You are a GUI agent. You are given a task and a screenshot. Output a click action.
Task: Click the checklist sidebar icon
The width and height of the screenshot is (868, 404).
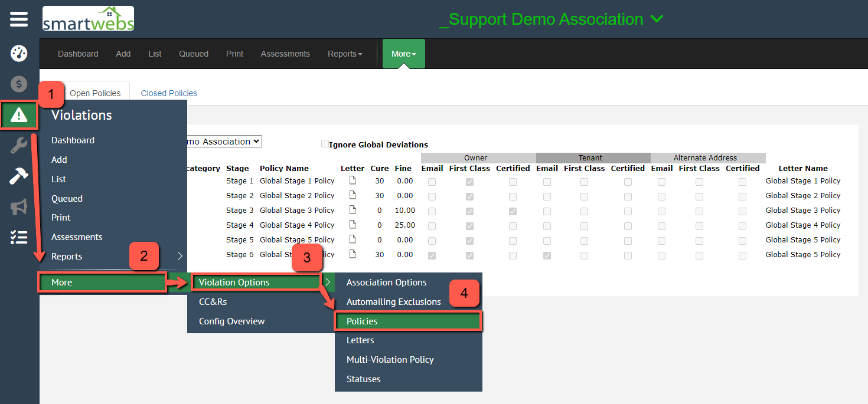(x=19, y=237)
